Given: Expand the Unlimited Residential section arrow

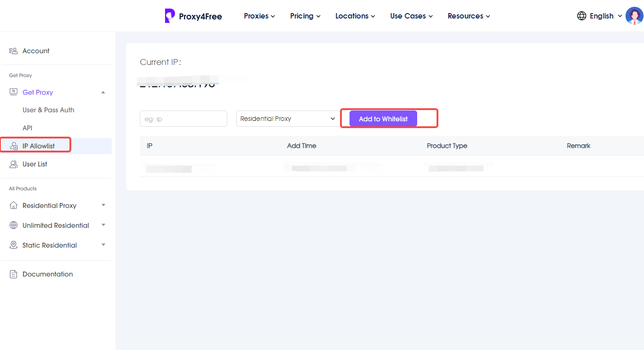Looking at the screenshot, I should [103, 225].
